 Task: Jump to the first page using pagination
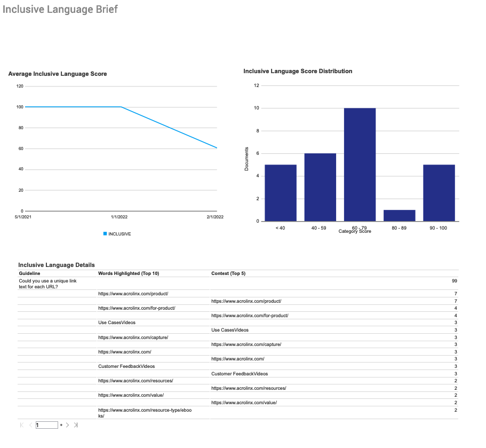[x=21, y=425]
